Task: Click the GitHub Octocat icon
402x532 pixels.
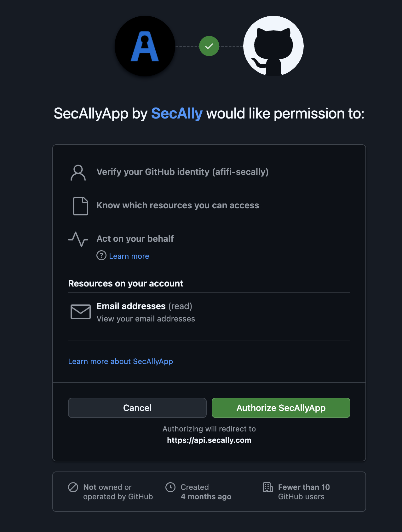Action: [x=273, y=46]
